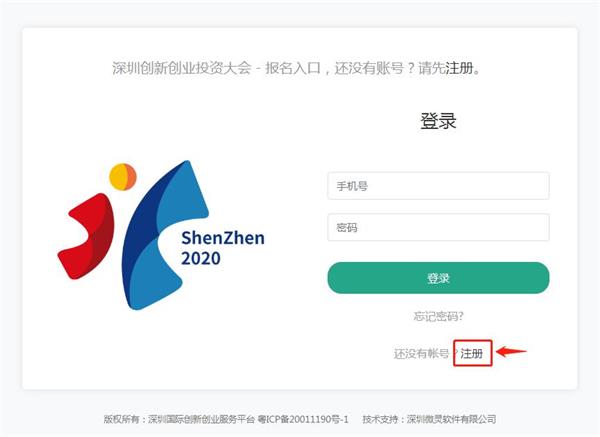The width and height of the screenshot is (600, 437).
Task: Open the 忘记密码? link
Action: tap(438, 316)
